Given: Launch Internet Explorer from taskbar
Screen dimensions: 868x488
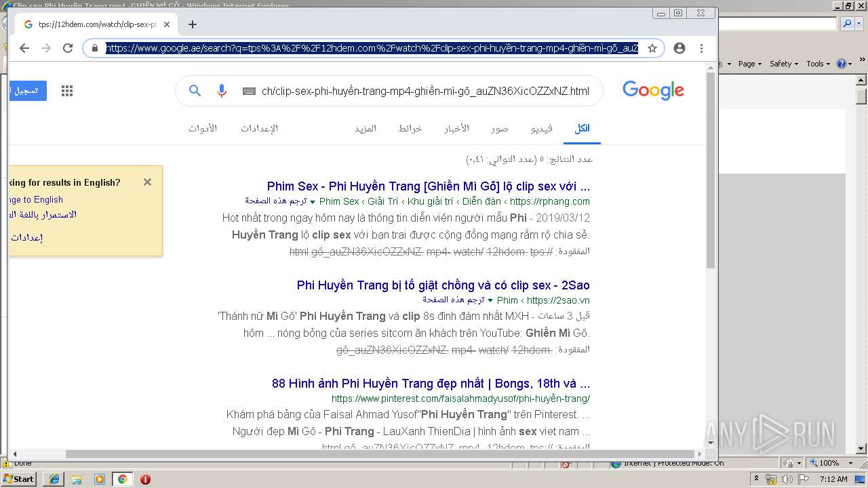Looking at the screenshot, I should click(54, 479).
